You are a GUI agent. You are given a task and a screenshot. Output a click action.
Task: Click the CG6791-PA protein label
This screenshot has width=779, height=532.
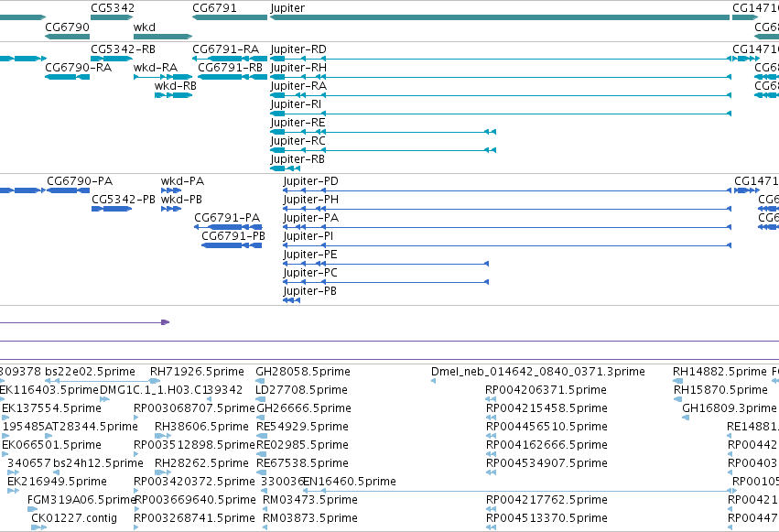coord(227,218)
